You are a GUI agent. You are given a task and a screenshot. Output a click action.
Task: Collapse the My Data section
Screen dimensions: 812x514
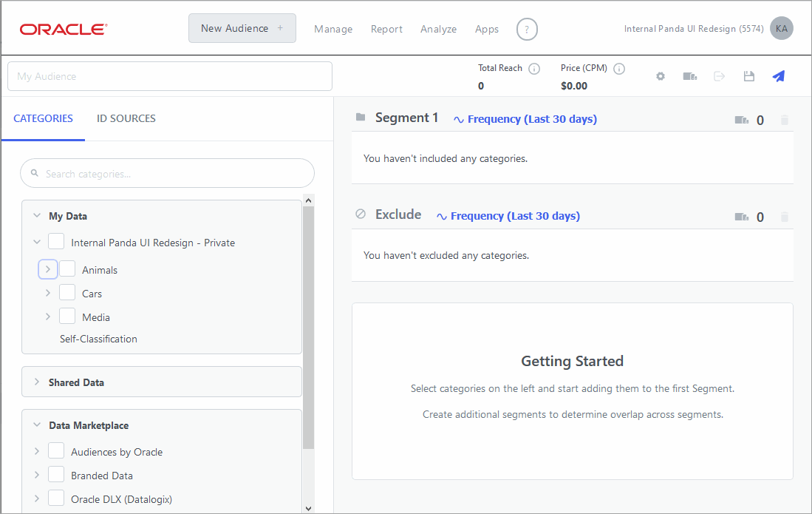37,215
